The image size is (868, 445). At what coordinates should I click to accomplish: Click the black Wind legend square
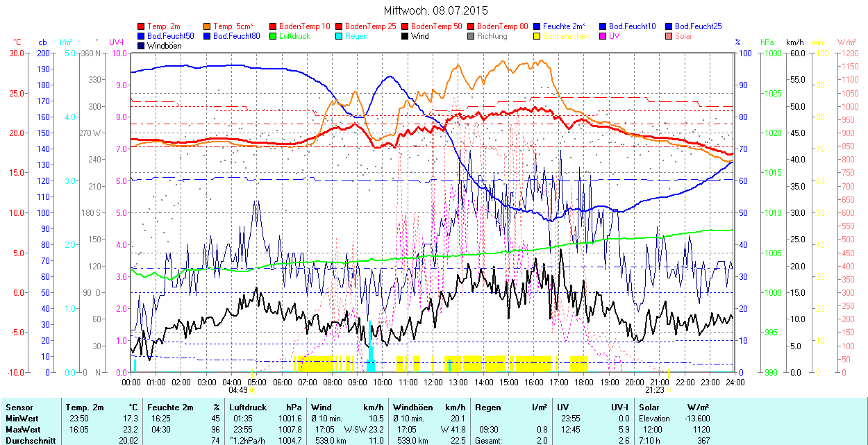[x=406, y=36]
